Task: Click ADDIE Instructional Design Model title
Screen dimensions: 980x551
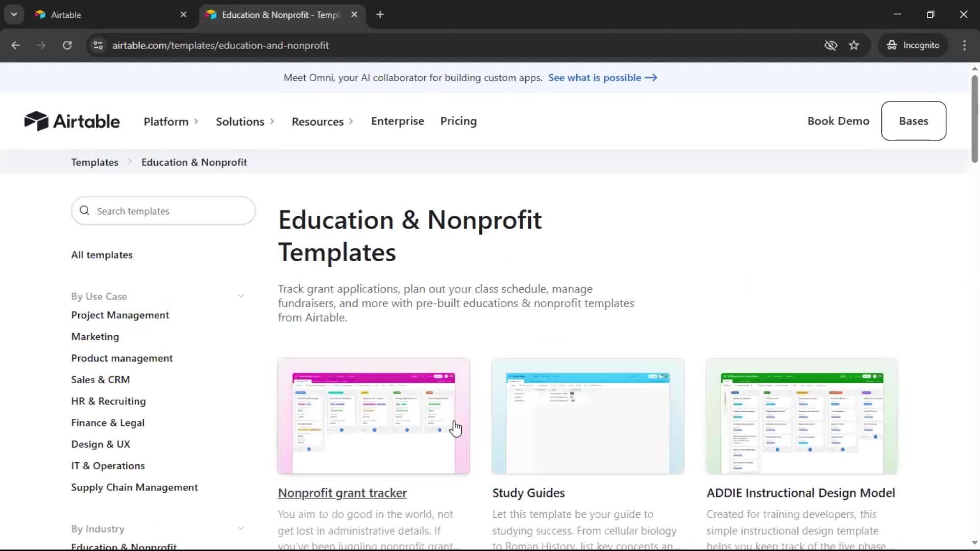Action: pyautogui.click(x=800, y=493)
